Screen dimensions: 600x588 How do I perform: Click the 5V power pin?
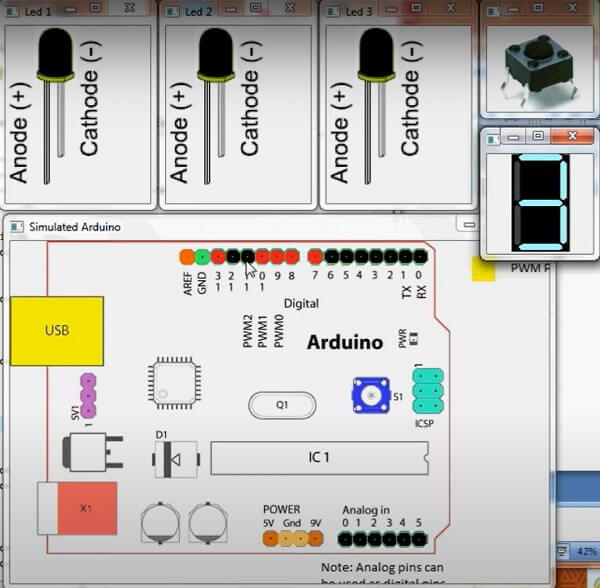pos(270,539)
